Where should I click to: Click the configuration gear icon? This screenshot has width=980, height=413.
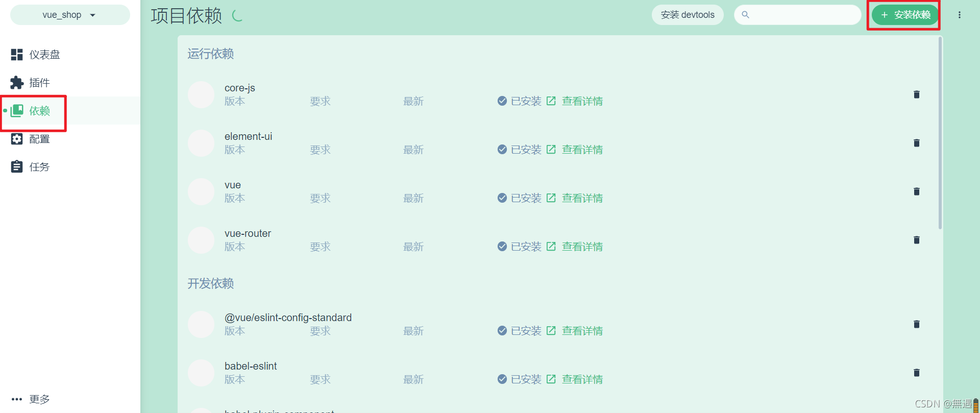[x=17, y=139]
